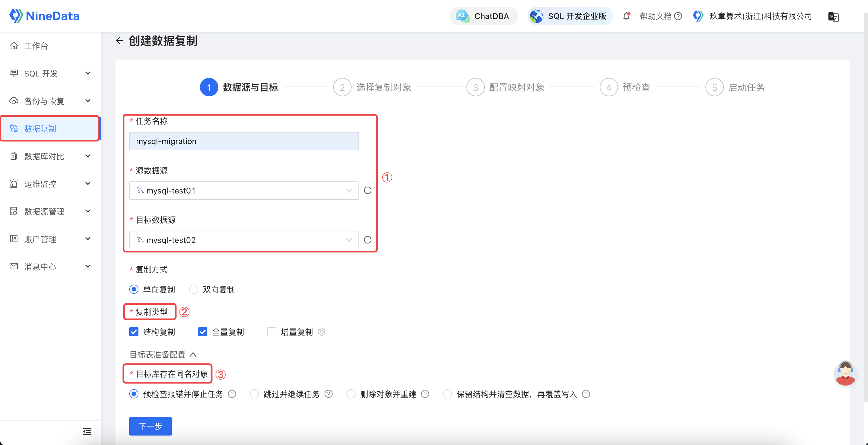
Task: Uncheck the 全量复制 checkbox
Action: (x=202, y=332)
